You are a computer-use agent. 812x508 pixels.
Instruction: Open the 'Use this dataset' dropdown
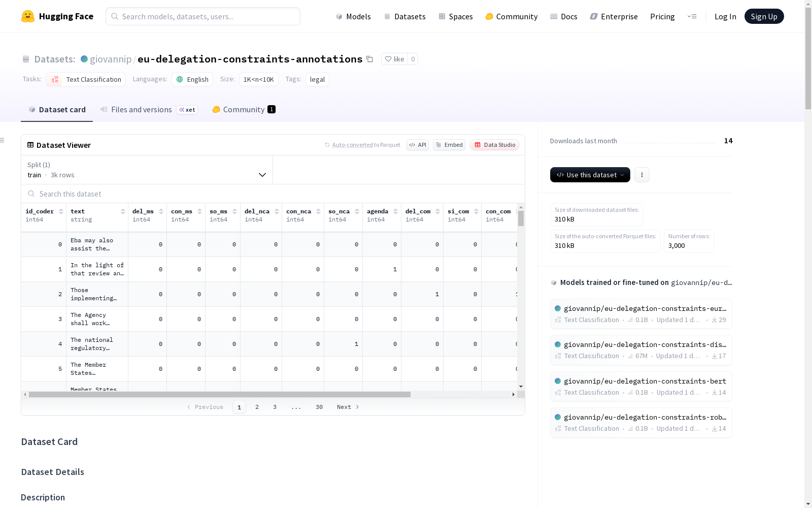point(590,175)
